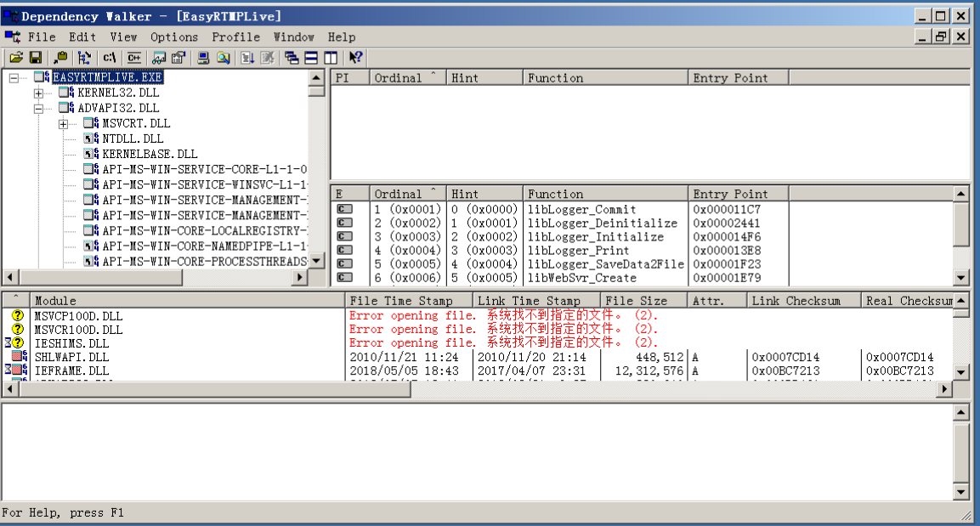
Task: Click View Module in External Viewer icon
Action: point(159,58)
